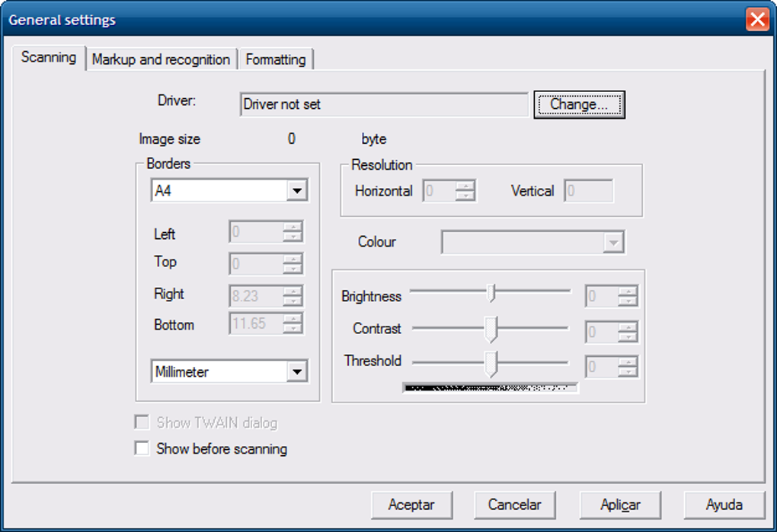Click the Brightness slider handle
Image resolution: width=777 pixels, height=532 pixels.
(491, 293)
